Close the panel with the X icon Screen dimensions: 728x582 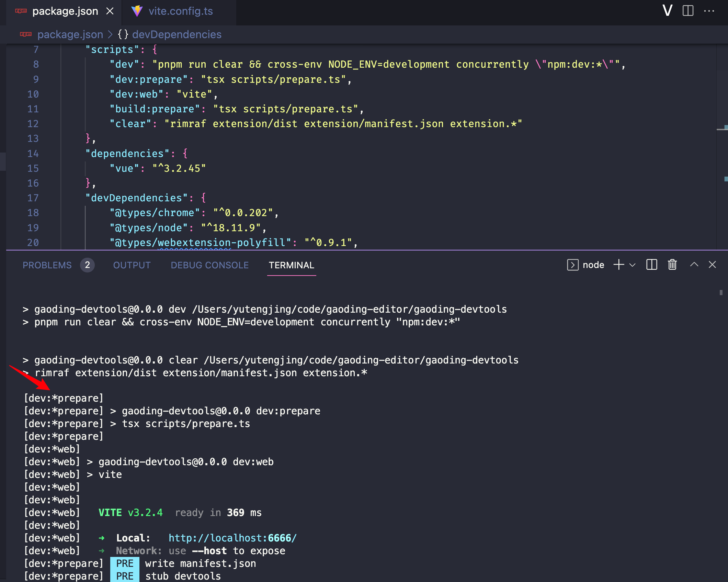pyautogui.click(x=712, y=265)
